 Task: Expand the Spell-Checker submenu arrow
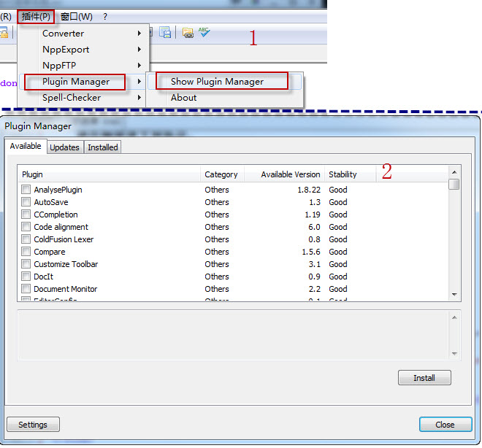(139, 97)
